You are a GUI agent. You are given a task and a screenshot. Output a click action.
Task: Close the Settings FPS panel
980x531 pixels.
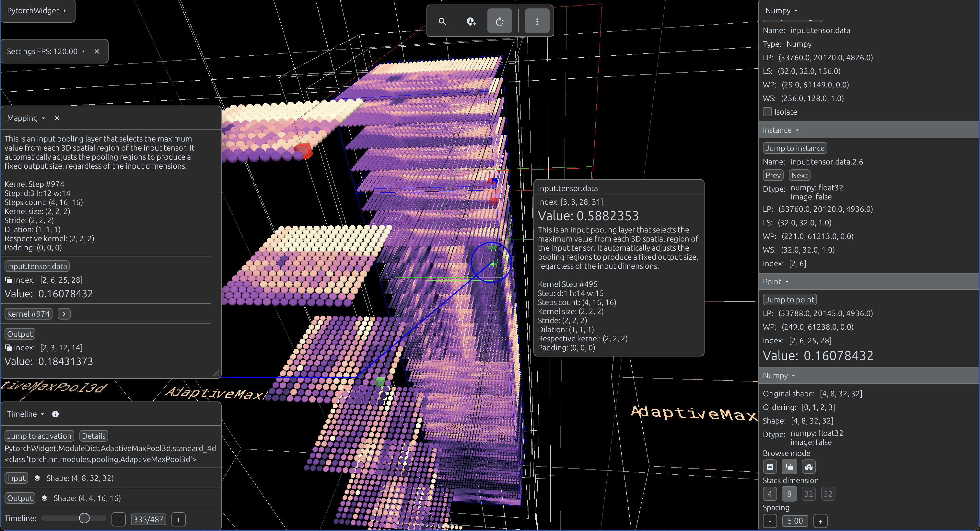point(97,51)
